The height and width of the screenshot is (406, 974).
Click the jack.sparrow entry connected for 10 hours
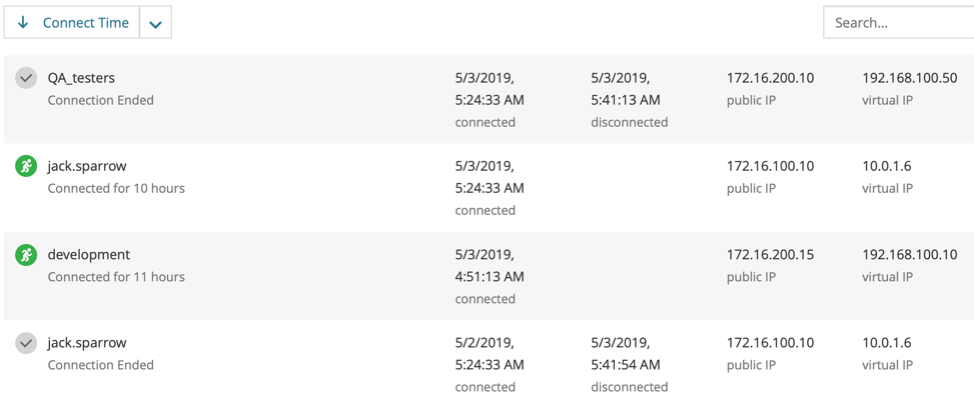point(87,167)
